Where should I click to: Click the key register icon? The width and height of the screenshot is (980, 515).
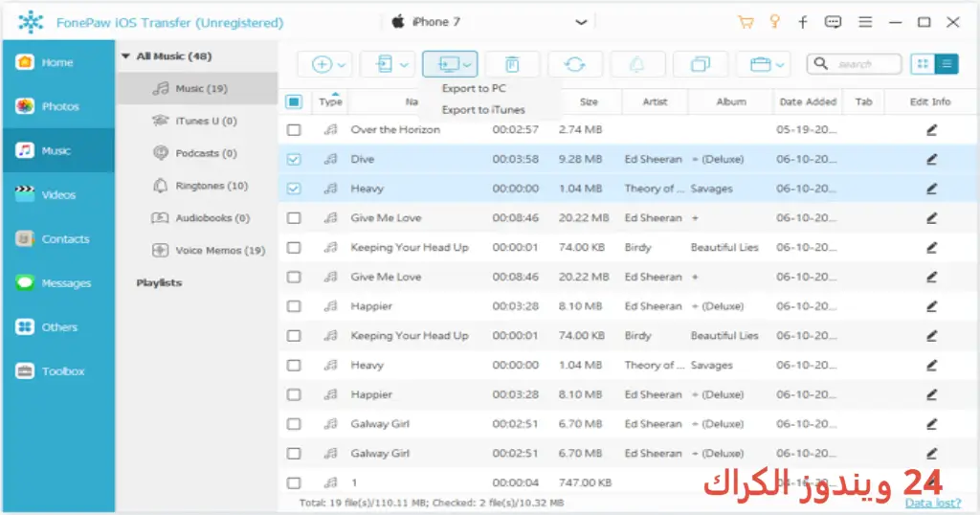click(775, 22)
